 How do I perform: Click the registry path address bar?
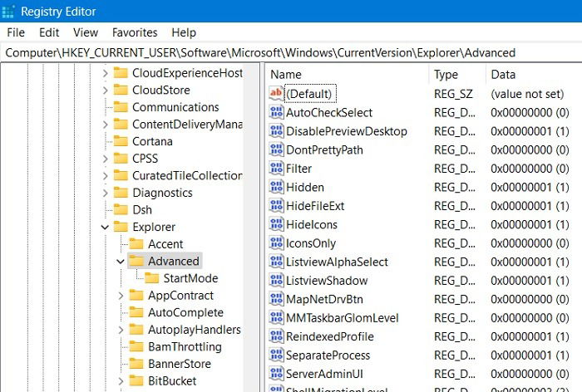pyautogui.click(x=291, y=52)
